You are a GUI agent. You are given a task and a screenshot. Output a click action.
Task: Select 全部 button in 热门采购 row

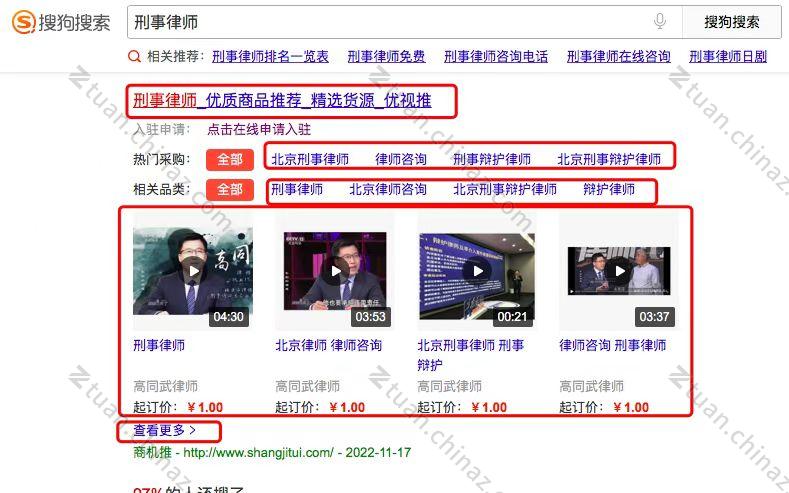(x=230, y=159)
